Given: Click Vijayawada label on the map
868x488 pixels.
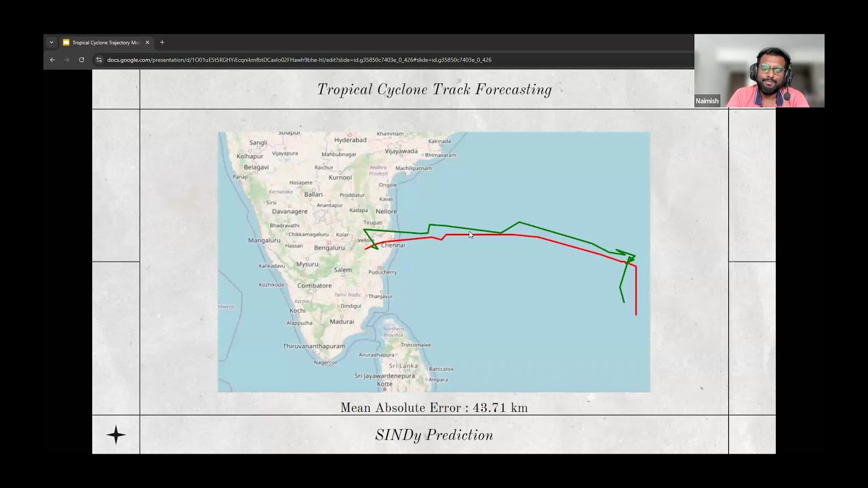Looking at the screenshot, I should click(x=401, y=151).
